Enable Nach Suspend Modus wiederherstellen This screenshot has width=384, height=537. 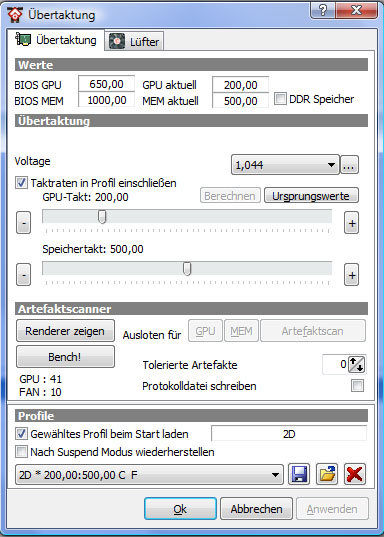pyautogui.click(x=21, y=452)
